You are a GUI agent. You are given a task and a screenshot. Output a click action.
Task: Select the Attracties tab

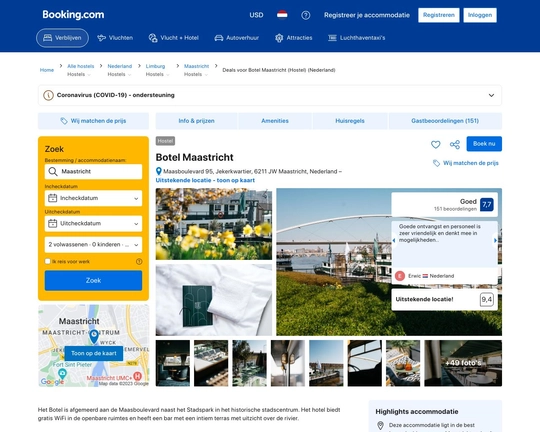[293, 38]
